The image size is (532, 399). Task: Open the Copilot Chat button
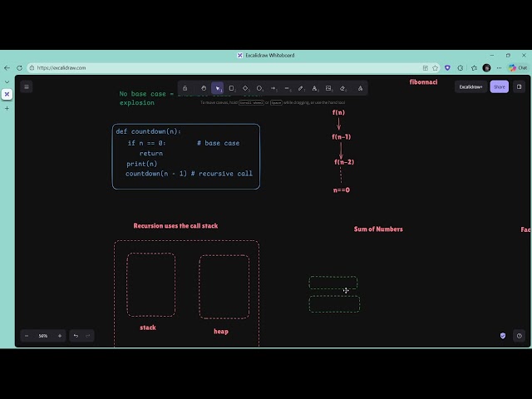point(518,68)
